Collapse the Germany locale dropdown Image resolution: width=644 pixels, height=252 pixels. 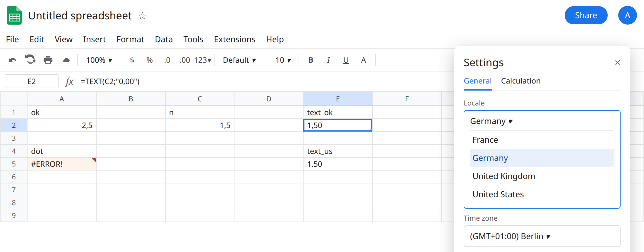pos(542,121)
